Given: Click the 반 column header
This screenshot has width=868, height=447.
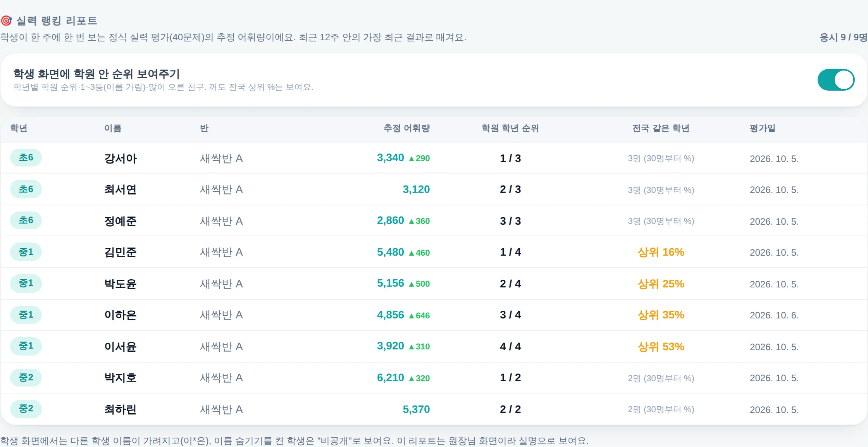Looking at the screenshot, I should click(x=204, y=128).
